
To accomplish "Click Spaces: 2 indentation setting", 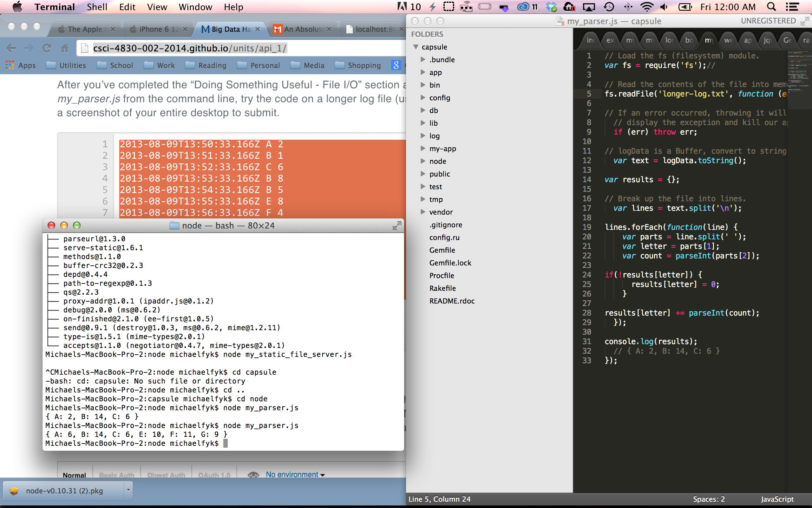I will tap(709, 499).
